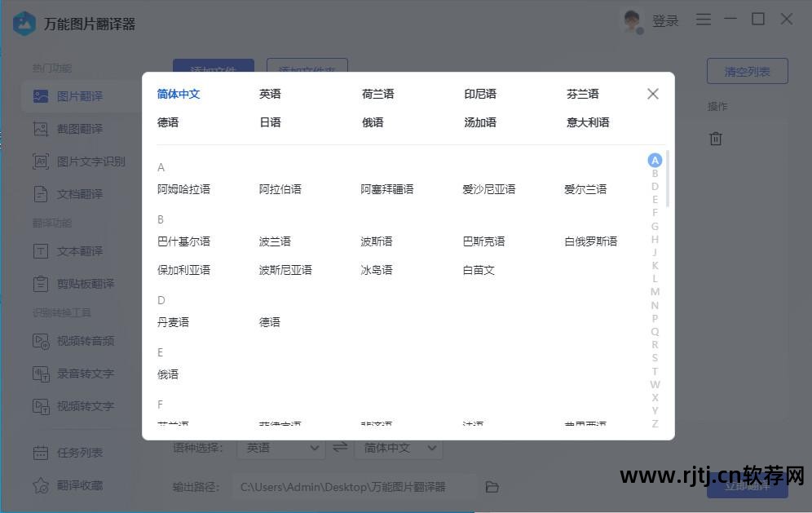This screenshot has width=812, height=513.
Task: Select 意大利语 in popular languages
Action: (x=588, y=122)
